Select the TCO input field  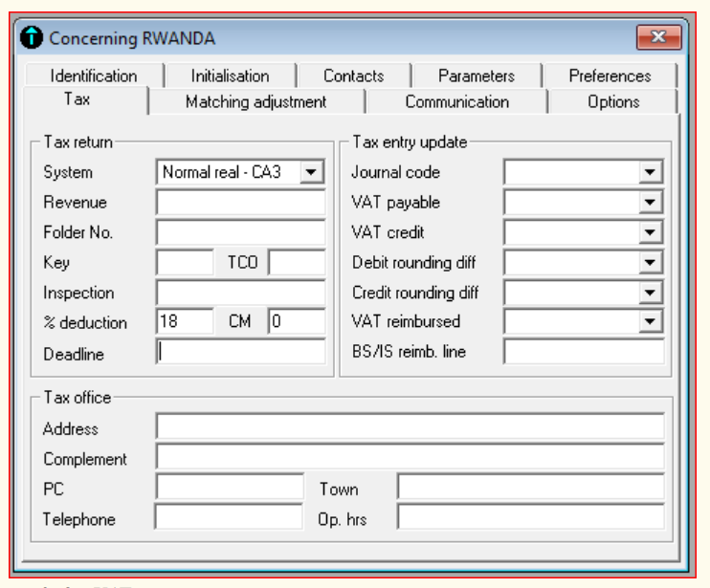coord(297,262)
